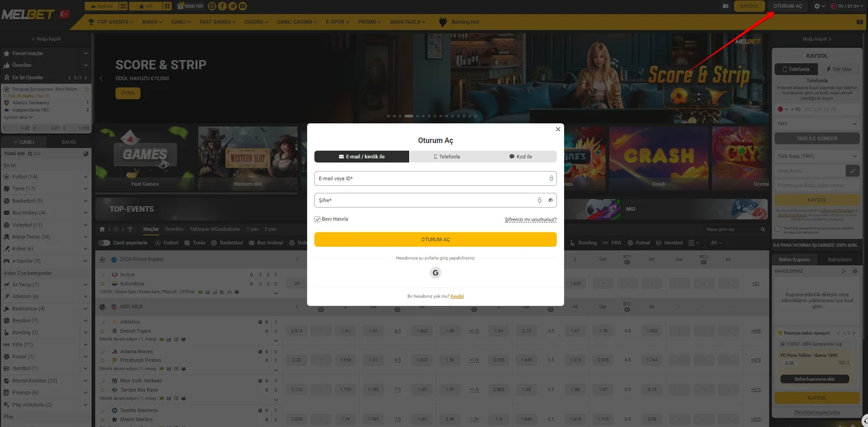868x427 pixels.
Task: Open the Facebook icon in header
Action: [222, 6]
